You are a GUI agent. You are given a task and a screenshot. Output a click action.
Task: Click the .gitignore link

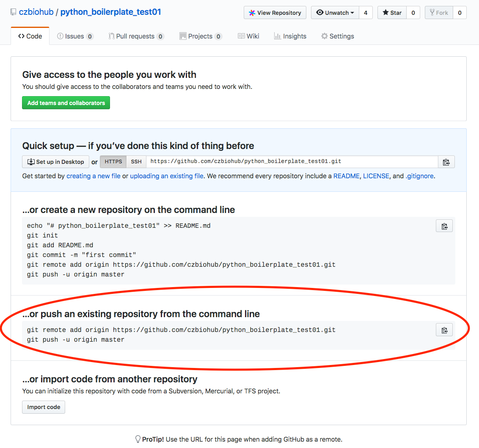coord(420,176)
